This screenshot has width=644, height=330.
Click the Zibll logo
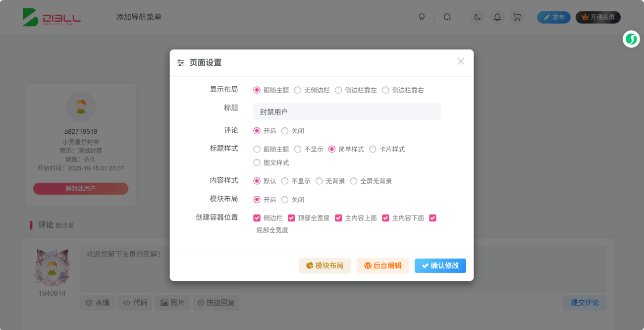(x=52, y=17)
